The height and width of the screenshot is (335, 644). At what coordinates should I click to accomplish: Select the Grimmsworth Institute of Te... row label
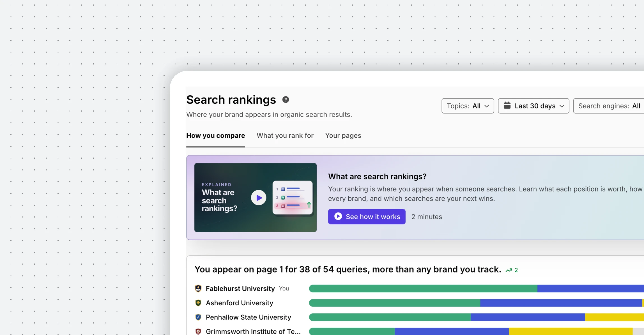(x=253, y=331)
